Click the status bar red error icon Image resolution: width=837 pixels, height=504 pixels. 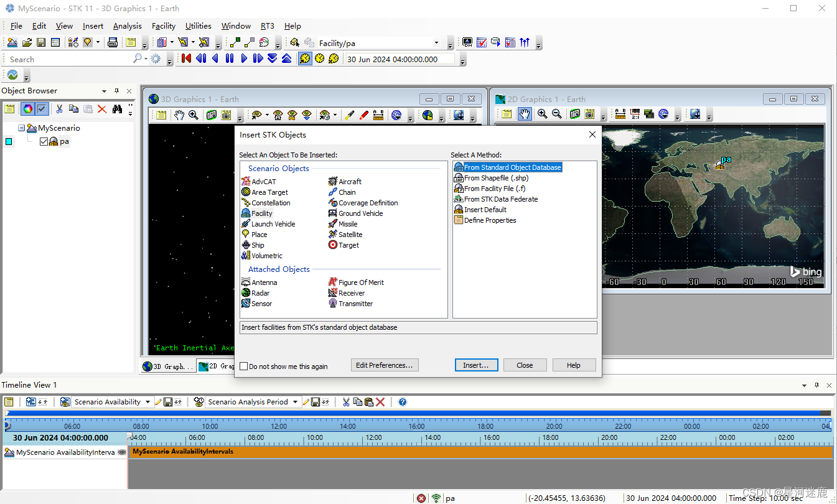(421, 498)
